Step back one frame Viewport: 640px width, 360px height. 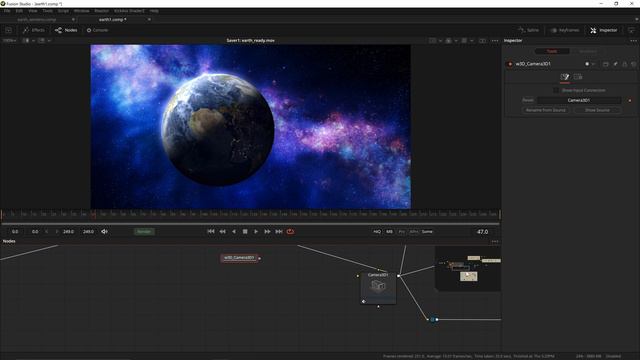(x=222, y=231)
